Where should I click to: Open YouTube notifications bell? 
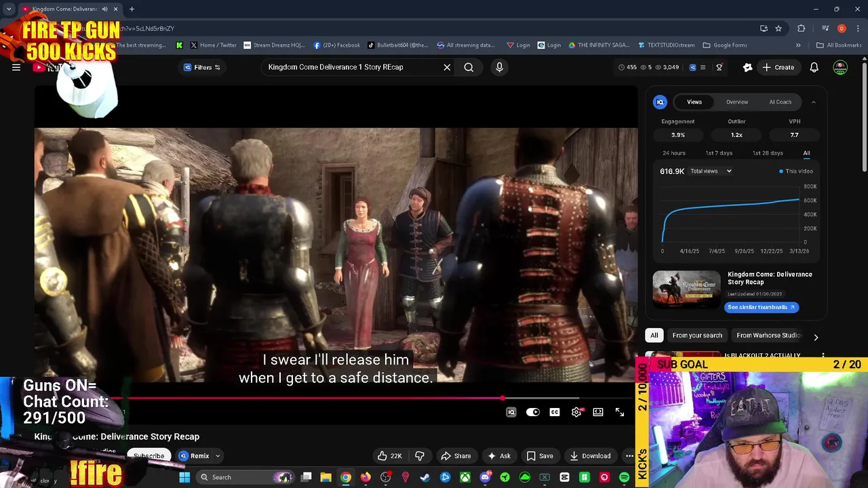coord(814,67)
